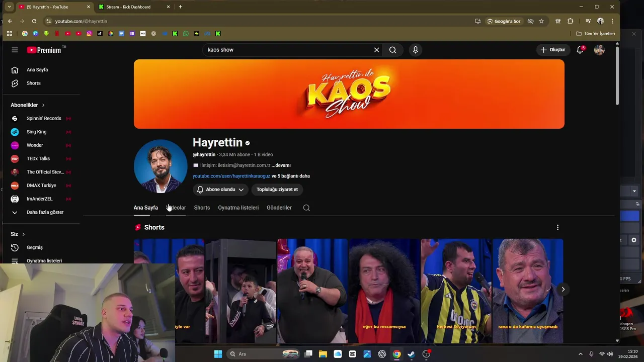Open Chrome extensions puzzle icon
Image resolution: width=644 pixels, height=362 pixels.
[570, 21]
